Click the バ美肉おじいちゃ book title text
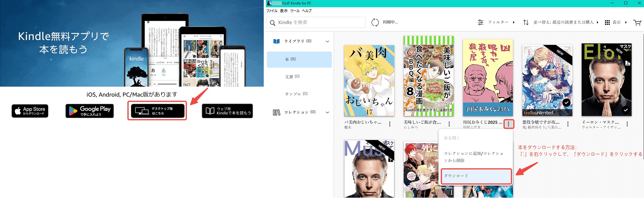The width and height of the screenshot is (644, 198). (x=363, y=122)
